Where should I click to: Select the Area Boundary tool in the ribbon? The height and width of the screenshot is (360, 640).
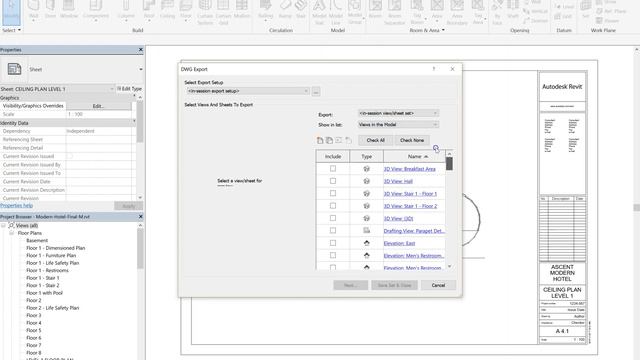tap(457, 12)
